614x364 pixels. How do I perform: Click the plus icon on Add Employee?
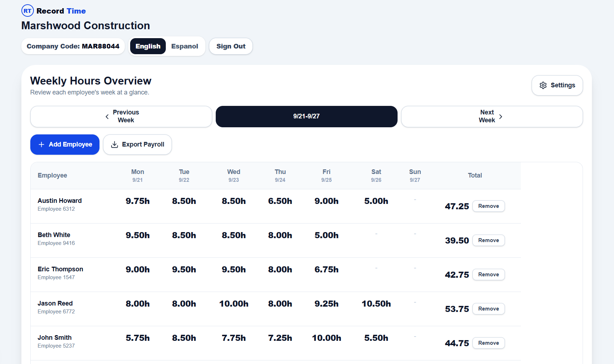(41, 144)
